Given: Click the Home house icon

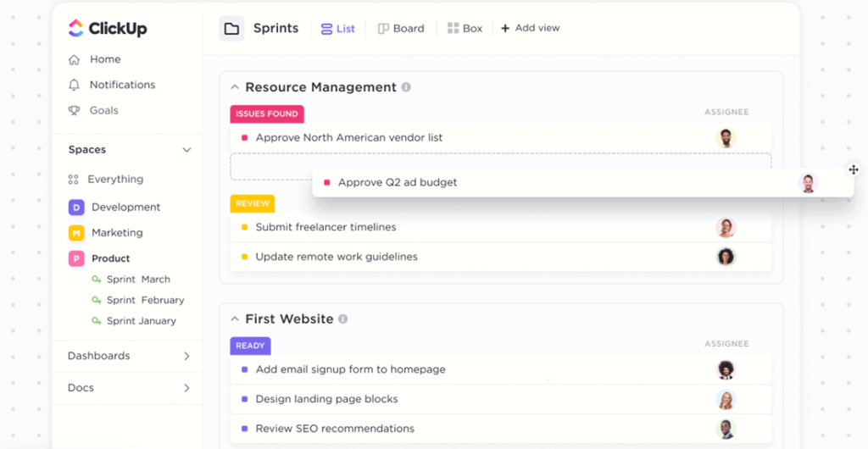Looking at the screenshot, I should [x=75, y=59].
